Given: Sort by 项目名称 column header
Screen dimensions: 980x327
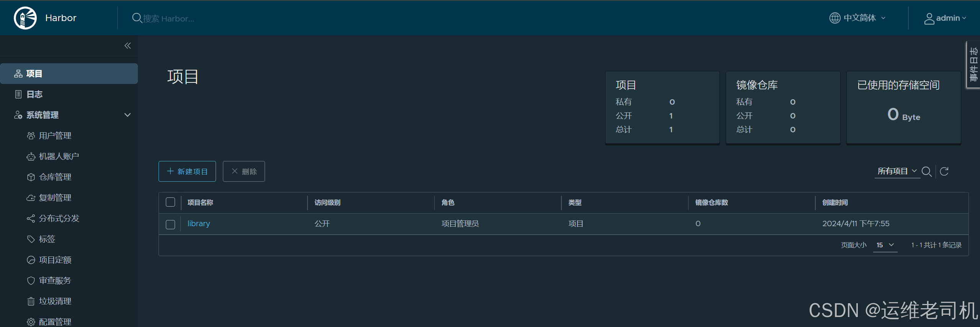Looking at the screenshot, I should point(200,202).
